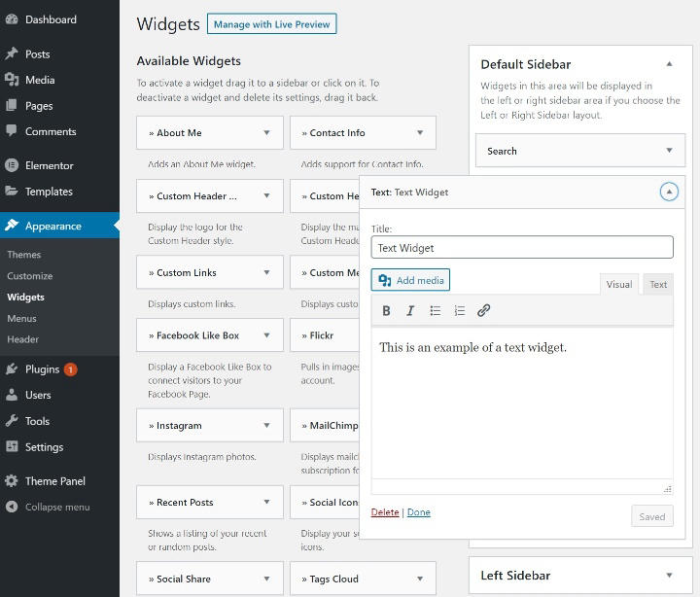The height and width of the screenshot is (597, 700).
Task: Open Menus in Appearance submenu
Action: pos(21,318)
